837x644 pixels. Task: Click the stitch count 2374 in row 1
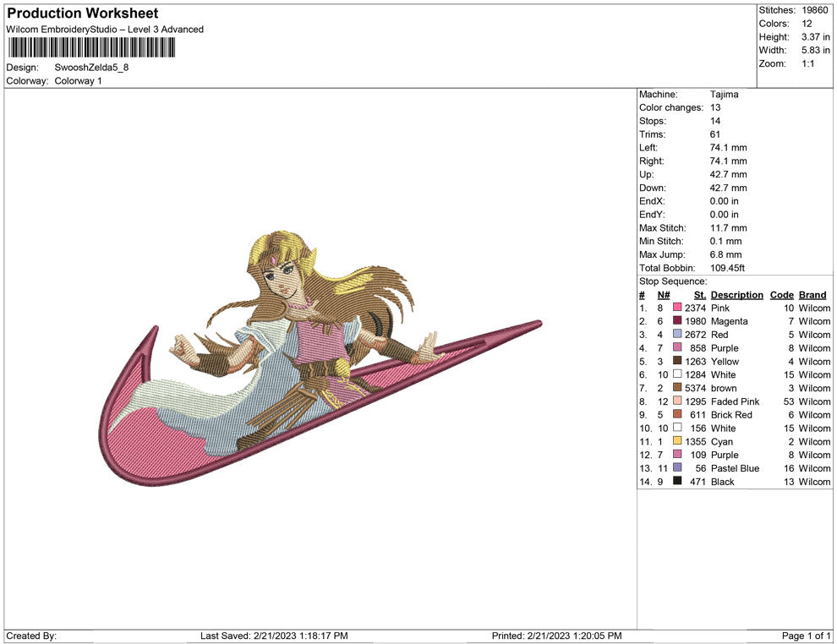696,308
